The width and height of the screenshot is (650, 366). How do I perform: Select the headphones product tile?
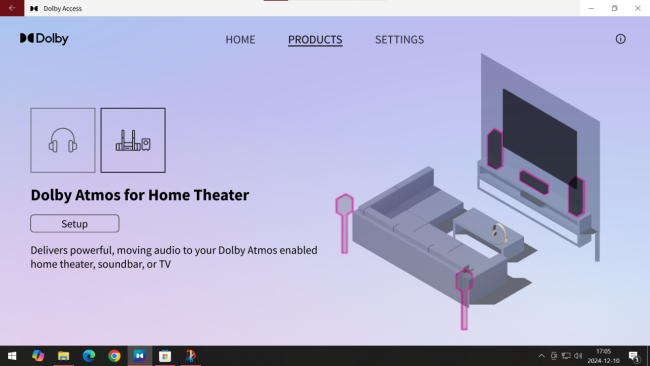(63, 140)
